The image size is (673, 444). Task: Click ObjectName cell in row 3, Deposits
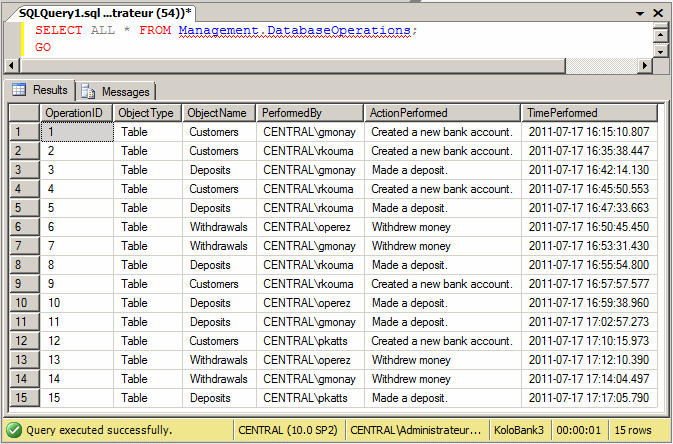219,170
